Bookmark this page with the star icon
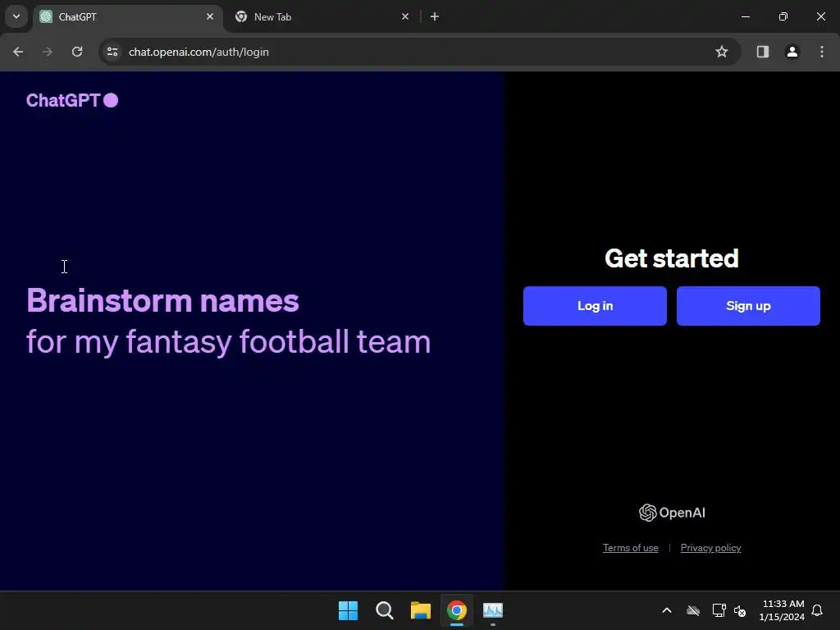840x630 pixels. (x=722, y=52)
